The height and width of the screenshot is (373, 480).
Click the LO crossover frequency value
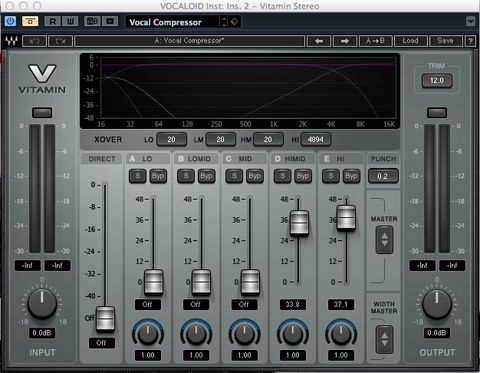[x=171, y=139]
